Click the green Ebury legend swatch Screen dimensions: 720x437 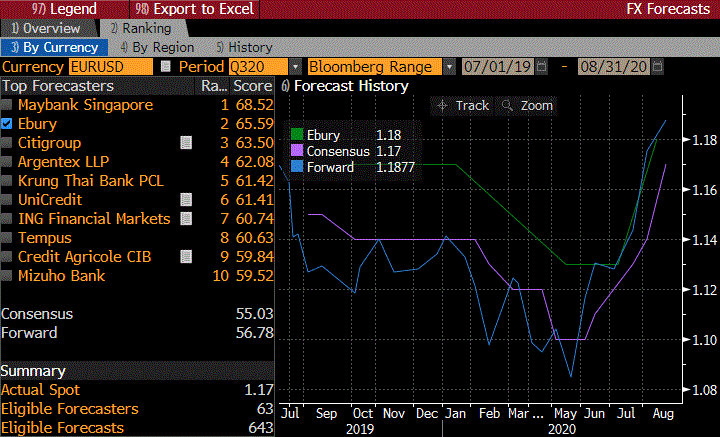[x=296, y=134]
